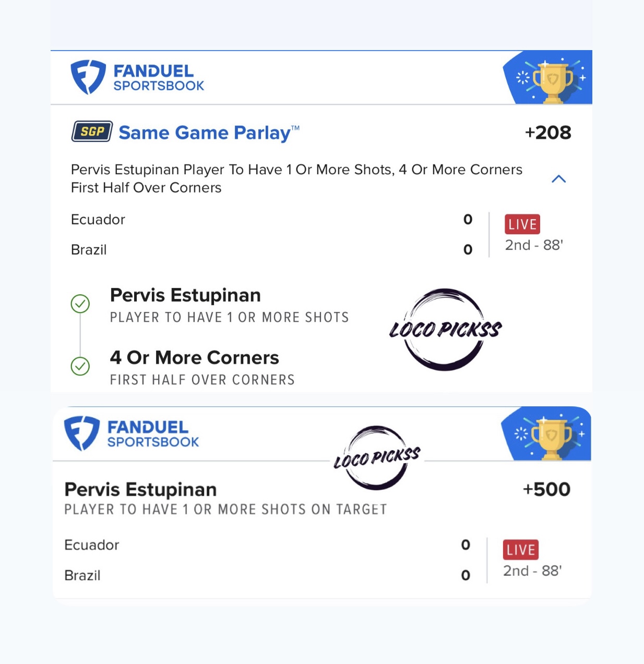Tap the trophy icon on the bottom card
Viewport: 644px width, 664px height.
point(551,437)
